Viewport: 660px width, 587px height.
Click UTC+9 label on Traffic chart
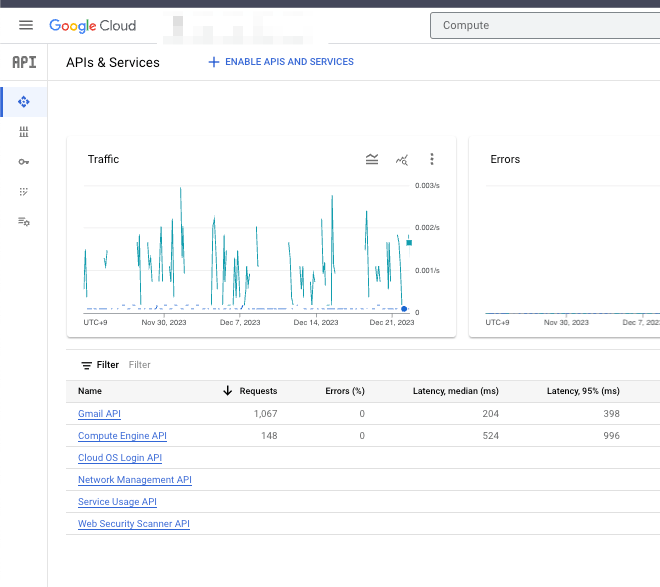(95, 322)
